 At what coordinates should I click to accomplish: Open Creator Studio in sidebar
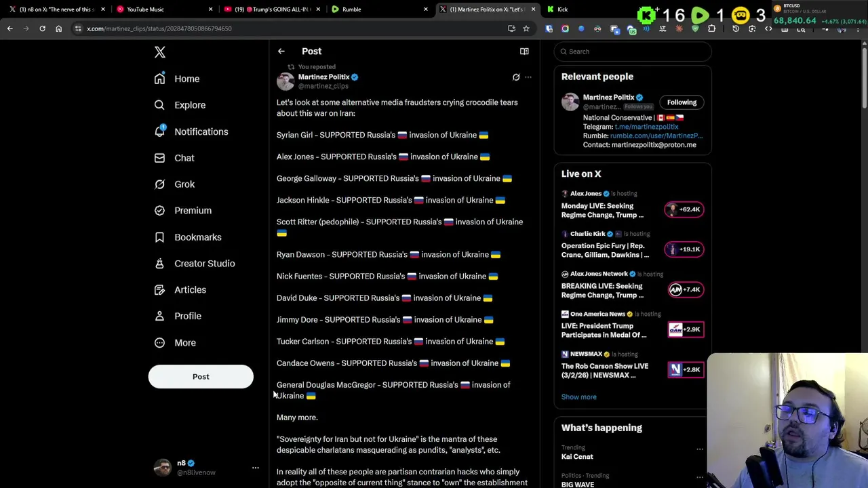click(195, 264)
